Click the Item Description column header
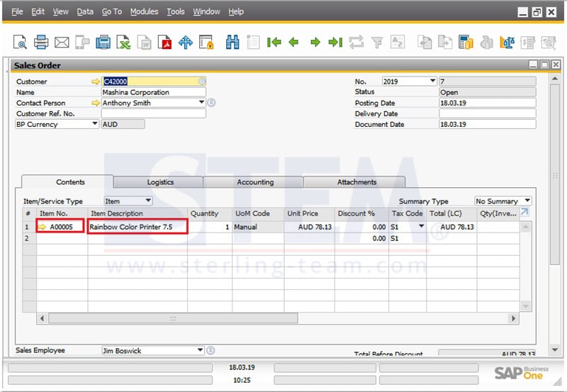Viewport: 567px width, 392px height. tap(137, 213)
